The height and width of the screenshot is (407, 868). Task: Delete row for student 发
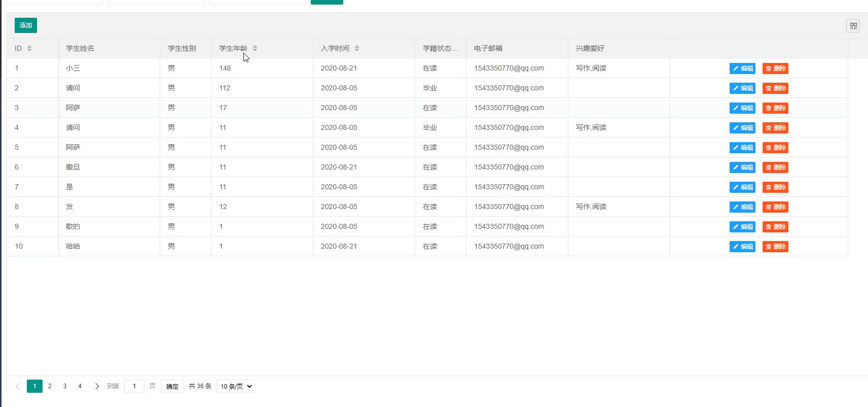point(775,207)
